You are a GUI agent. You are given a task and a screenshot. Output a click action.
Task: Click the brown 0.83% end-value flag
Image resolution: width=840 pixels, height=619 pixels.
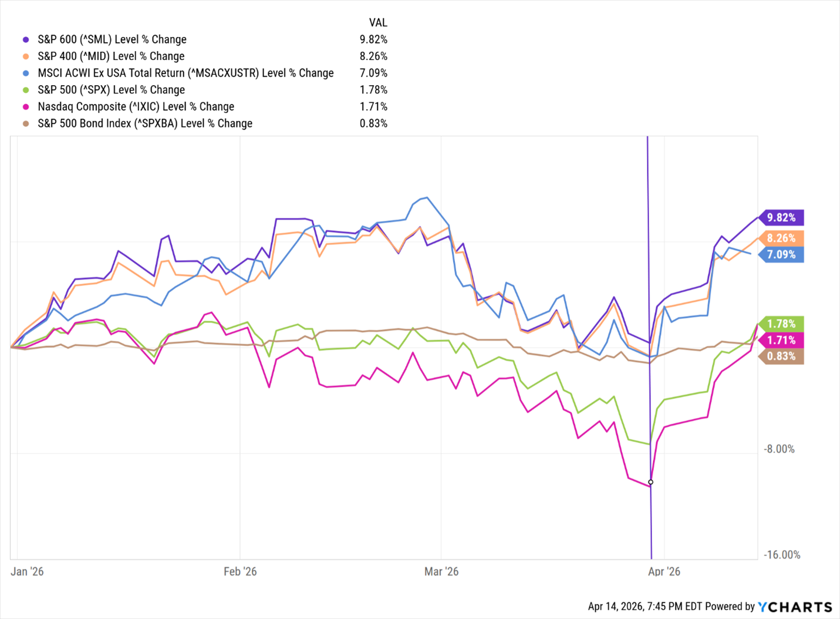click(781, 356)
